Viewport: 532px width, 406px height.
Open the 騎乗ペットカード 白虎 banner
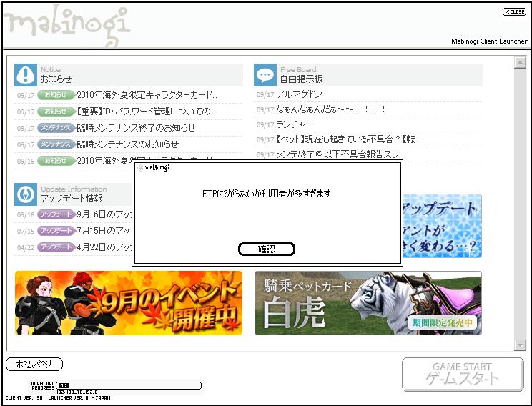click(x=368, y=303)
